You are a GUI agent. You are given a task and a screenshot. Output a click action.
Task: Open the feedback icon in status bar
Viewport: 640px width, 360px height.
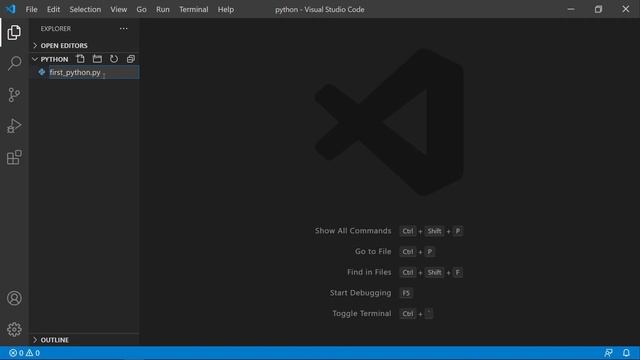(x=608, y=353)
